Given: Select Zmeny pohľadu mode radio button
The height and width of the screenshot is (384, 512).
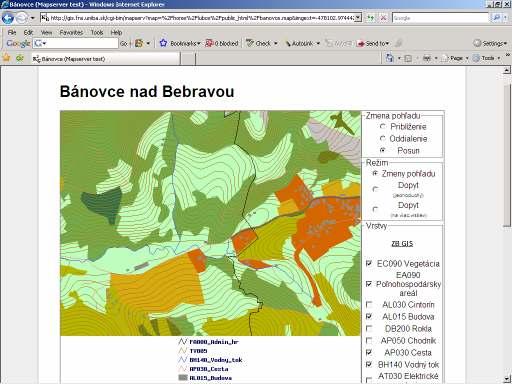Looking at the screenshot, I should (375, 173).
